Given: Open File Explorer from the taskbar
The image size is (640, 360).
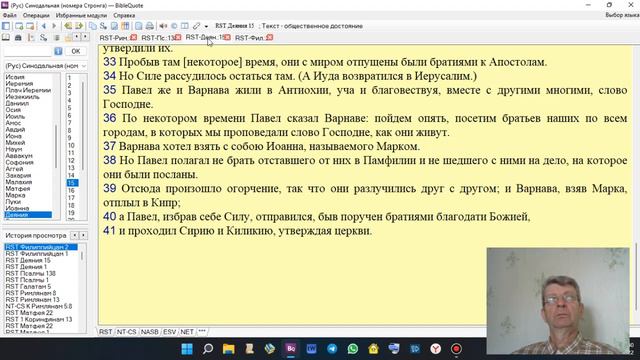Looking at the screenshot, I should (x=229, y=349).
